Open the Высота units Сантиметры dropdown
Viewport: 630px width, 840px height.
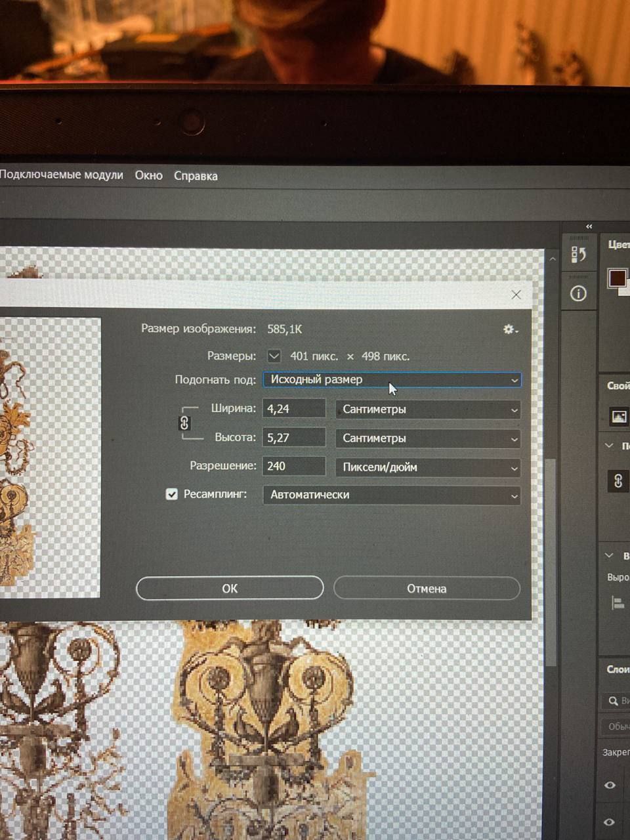pyautogui.click(x=428, y=438)
